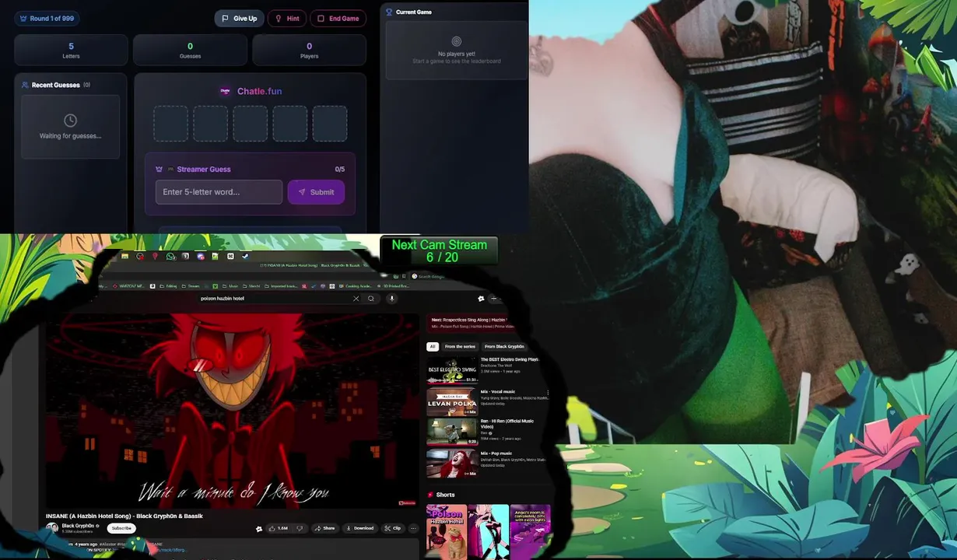957x560 pixels.
Task: Click the INSANE video title text
Action: pos(124,516)
